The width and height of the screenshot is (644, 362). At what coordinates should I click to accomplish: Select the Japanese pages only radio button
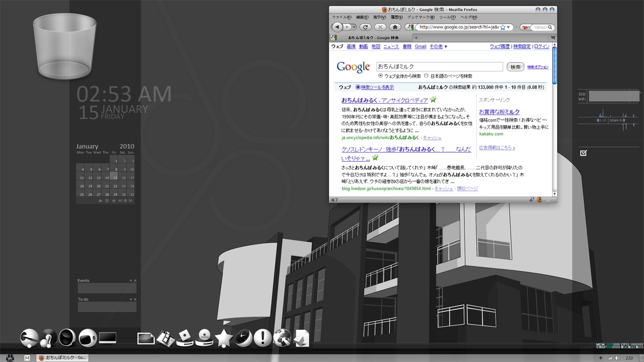[x=426, y=76]
